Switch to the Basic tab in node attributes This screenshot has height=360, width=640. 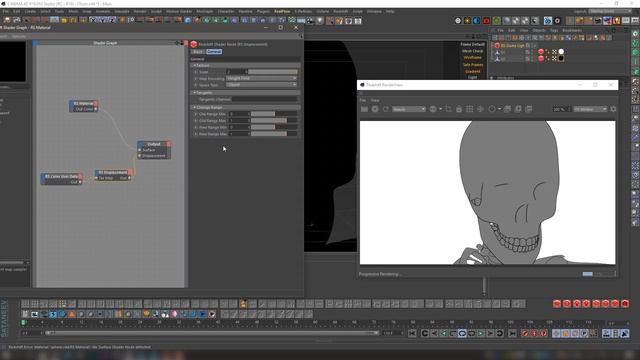(x=198, y=52)
